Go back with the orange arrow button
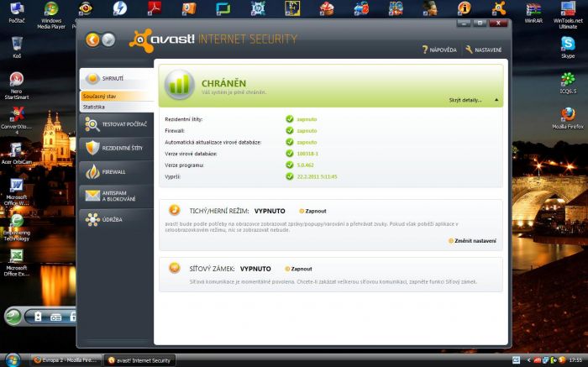This screenshot has width=588, height=367. pos(92,39)
